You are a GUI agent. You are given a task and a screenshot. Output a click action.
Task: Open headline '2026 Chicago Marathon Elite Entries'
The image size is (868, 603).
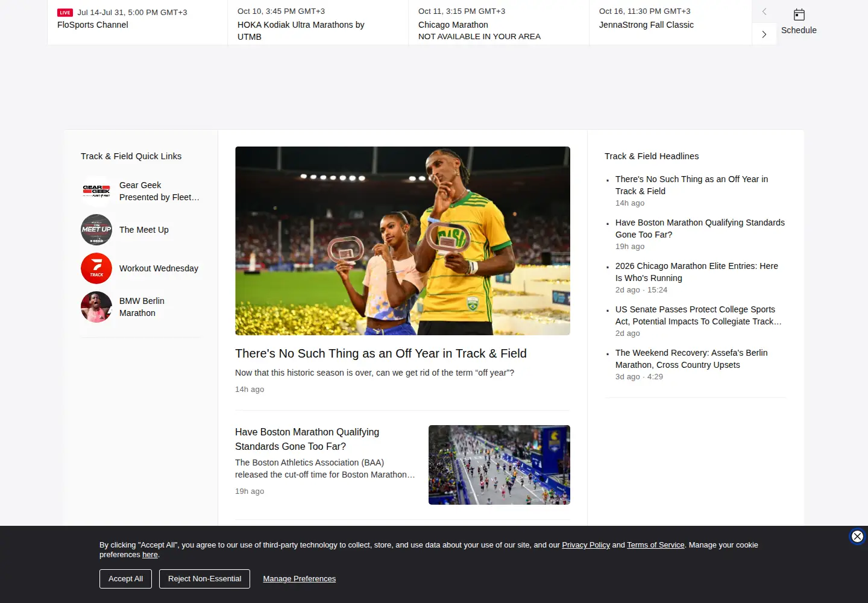tap(697, 272)
